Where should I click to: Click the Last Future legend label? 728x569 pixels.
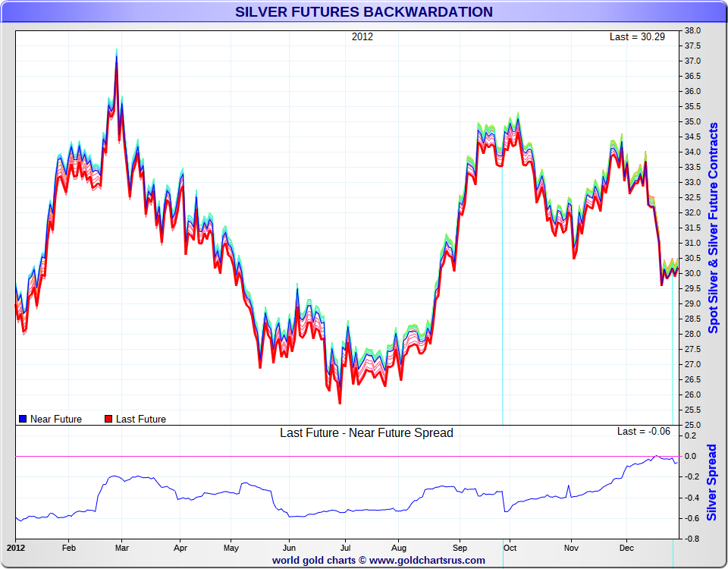point(141,419)
